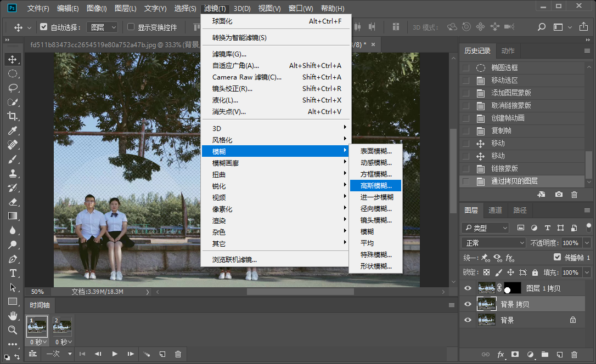The width and height of the screenshot is (596, 364).
Task: Hide the 背景 拷贝 layer
Action: tap(468, 304)
